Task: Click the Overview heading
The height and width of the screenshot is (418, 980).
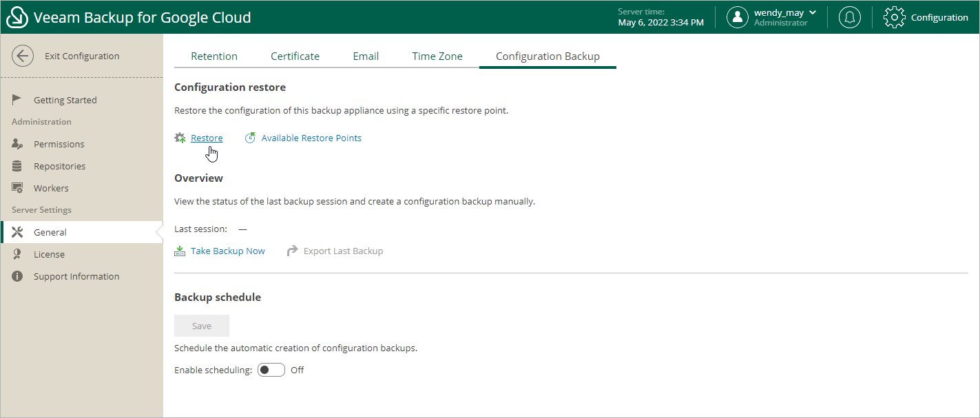Action: tap(198, 178)
